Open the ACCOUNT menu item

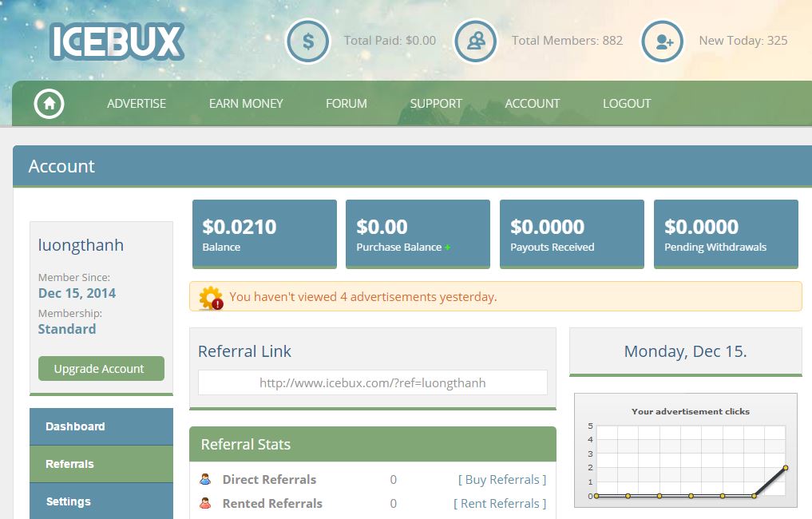[533, 104]
